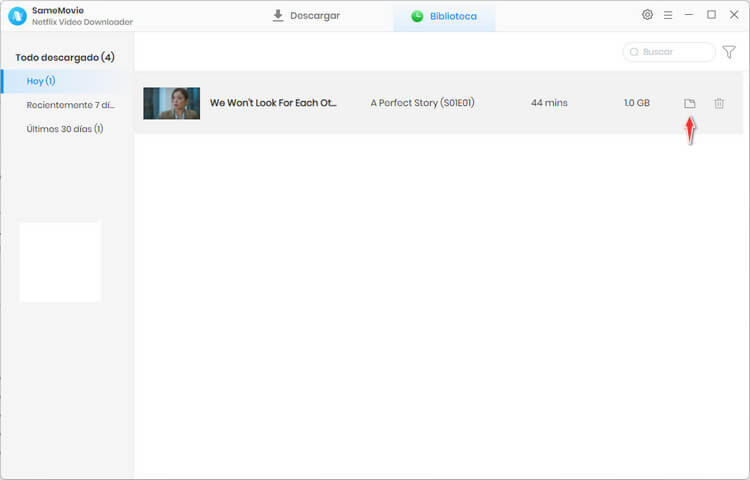Click the video thumbnail image
750x480 pixels.
pyautogui.click(x=171, y=103)
